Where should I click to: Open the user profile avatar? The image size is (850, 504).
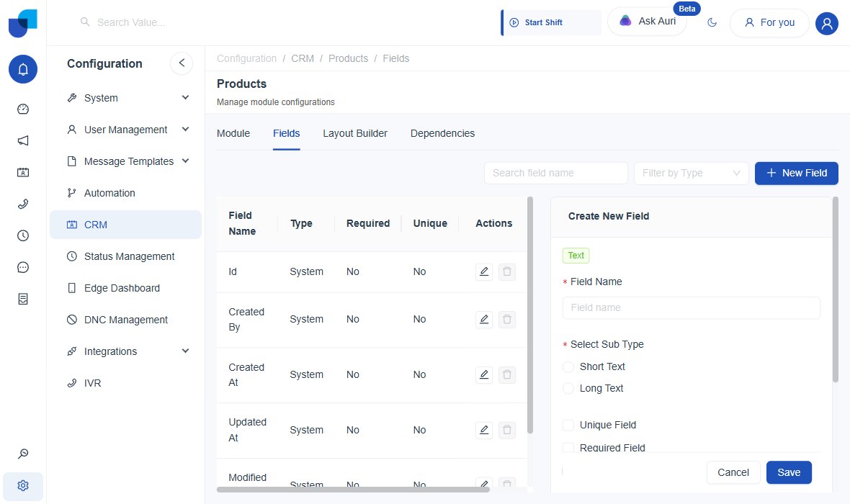point(827,23)
